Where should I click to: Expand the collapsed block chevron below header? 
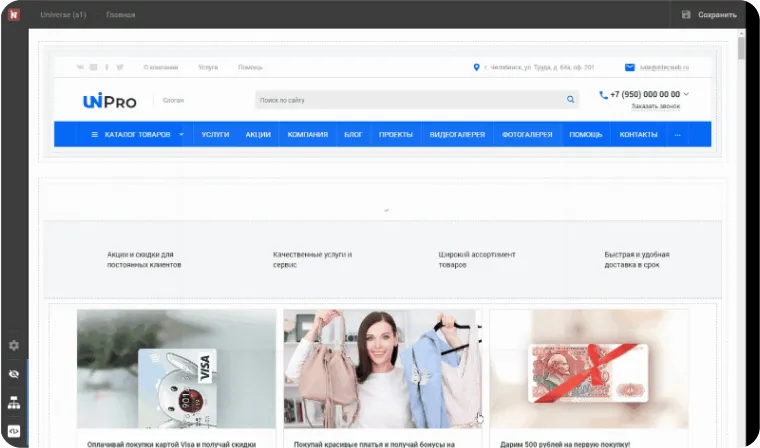pyautogui.click(x=386, y=210)
